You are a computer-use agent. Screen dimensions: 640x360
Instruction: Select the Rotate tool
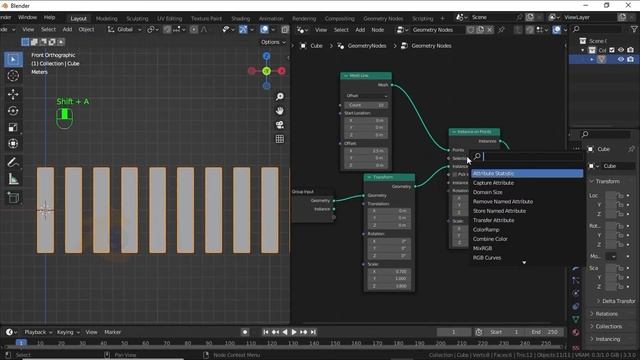click(x=13, y=111)
